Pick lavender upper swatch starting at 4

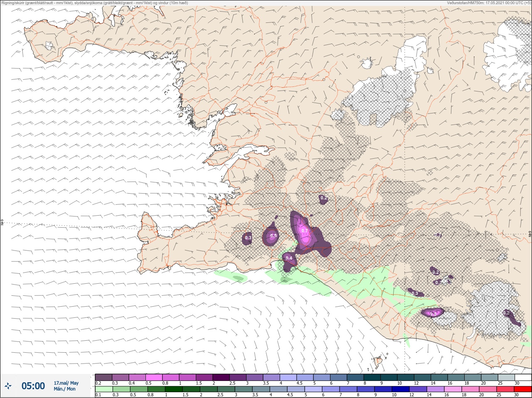click(289, 377)
